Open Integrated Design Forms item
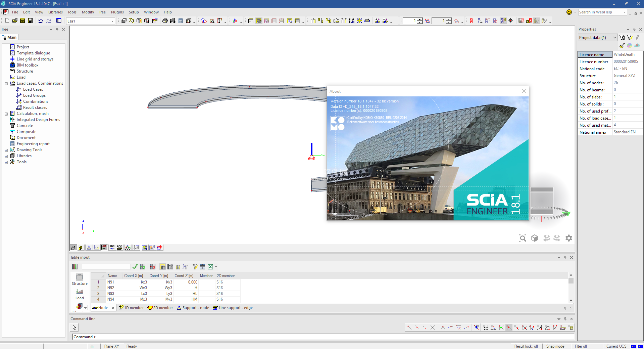 [38, 120]
